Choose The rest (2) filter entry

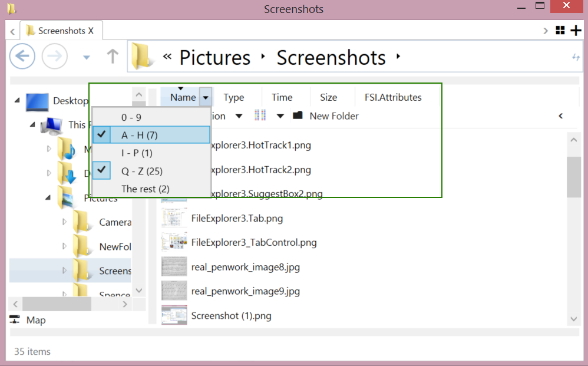point(151,189)
